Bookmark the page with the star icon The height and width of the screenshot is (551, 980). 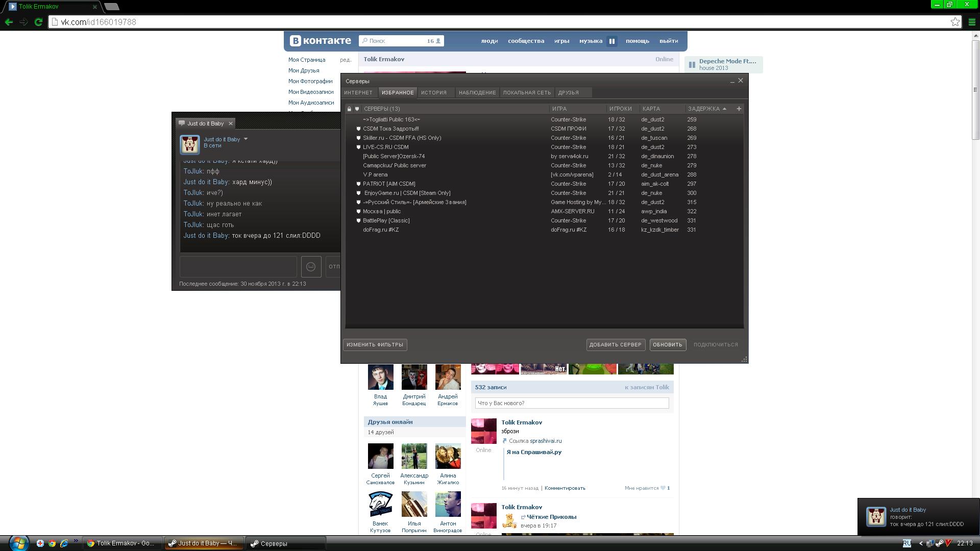(955, 22)
